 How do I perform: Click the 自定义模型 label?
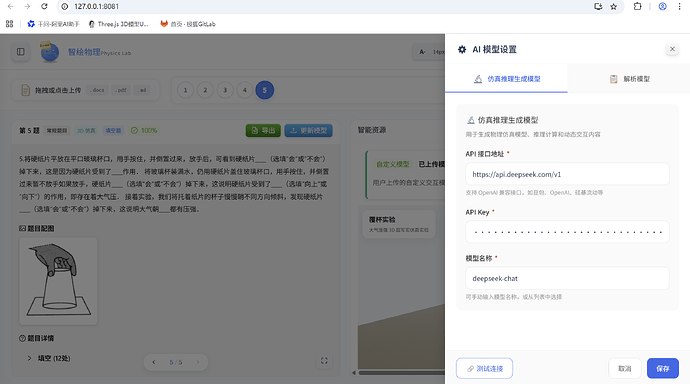coord(393,164)
